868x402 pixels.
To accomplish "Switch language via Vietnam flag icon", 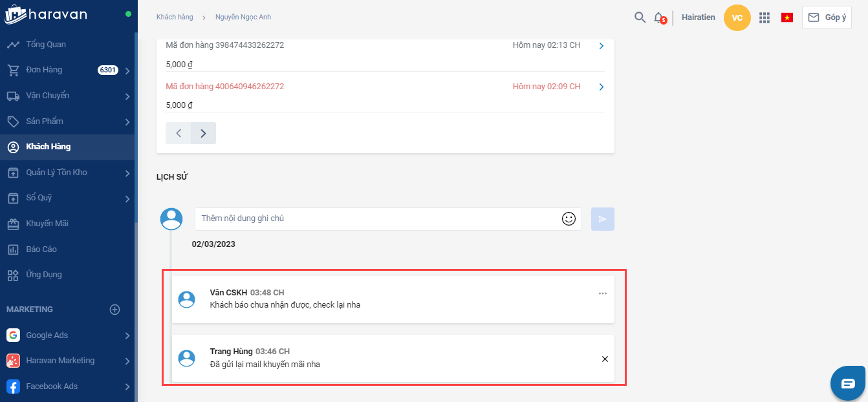I will [787, 17].
